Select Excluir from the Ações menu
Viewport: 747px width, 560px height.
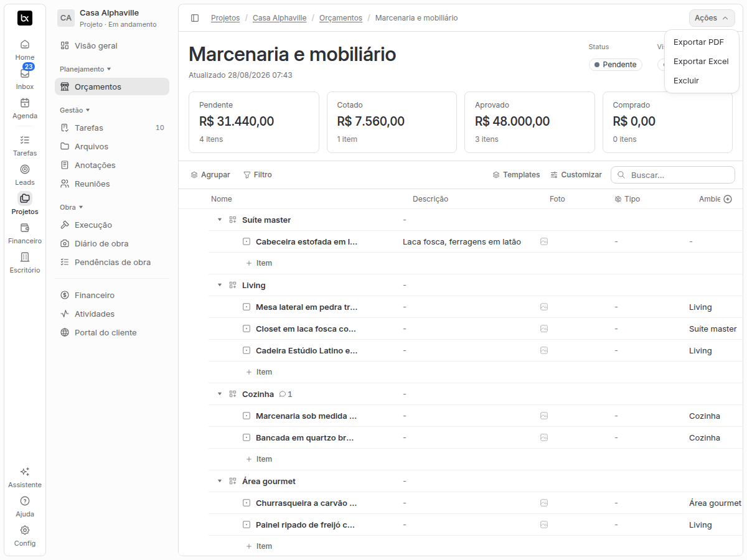coord(702,81)
